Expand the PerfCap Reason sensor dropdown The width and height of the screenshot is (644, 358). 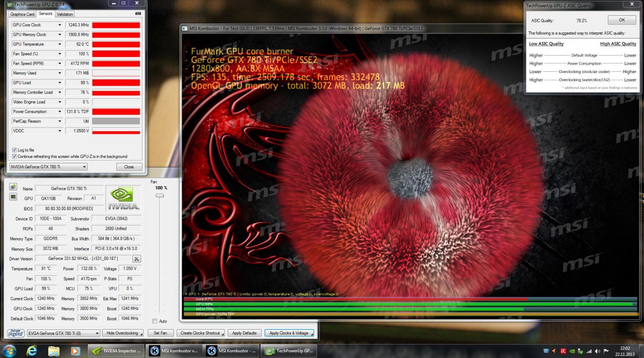click(60, 121)
